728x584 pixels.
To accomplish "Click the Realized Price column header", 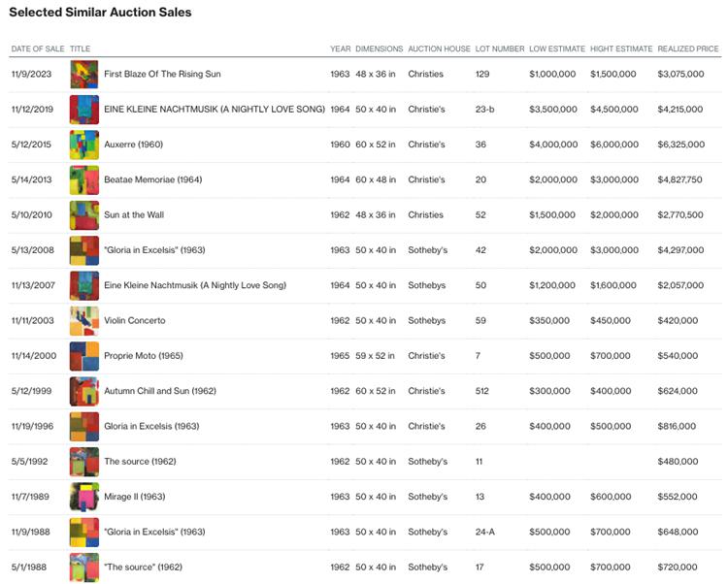I will [688, 49].
